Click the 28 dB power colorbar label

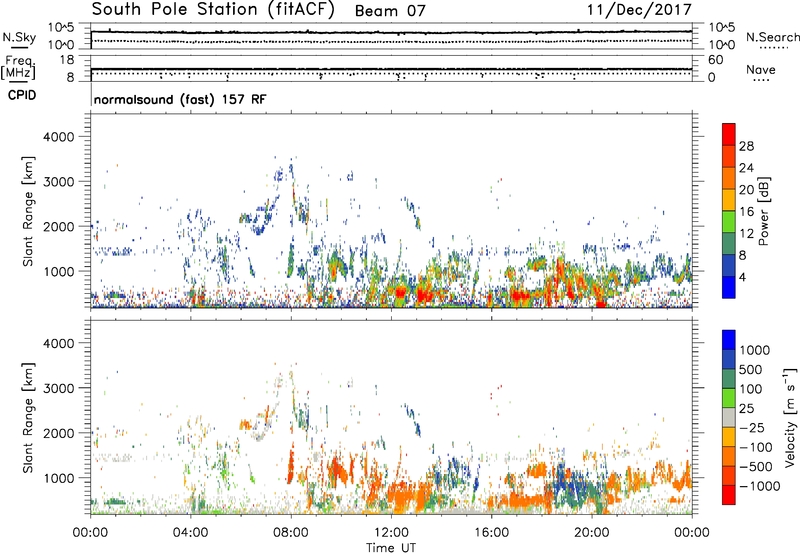point(746,146)
